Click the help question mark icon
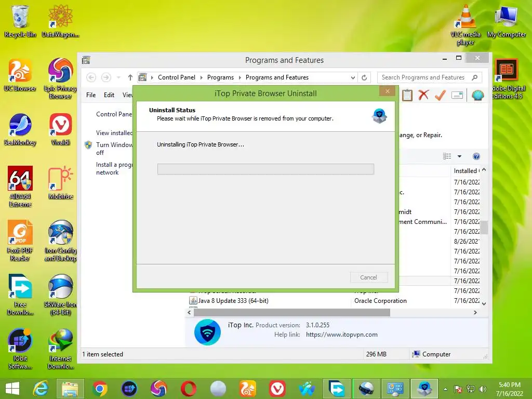 click(476, 156)
